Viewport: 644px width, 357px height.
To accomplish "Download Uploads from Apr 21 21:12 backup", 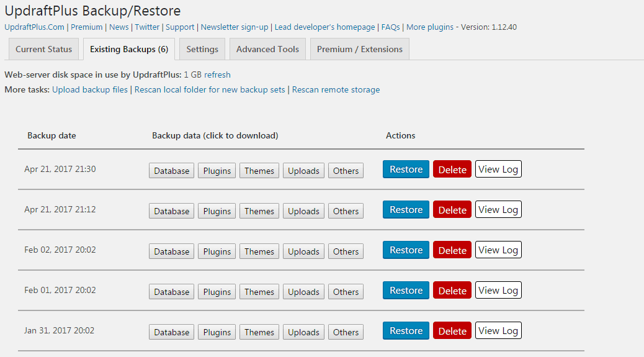I will click(303, 211).
